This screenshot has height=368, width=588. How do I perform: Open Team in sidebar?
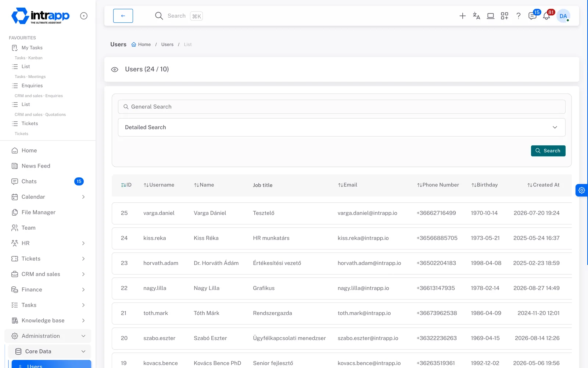(48, 228)
